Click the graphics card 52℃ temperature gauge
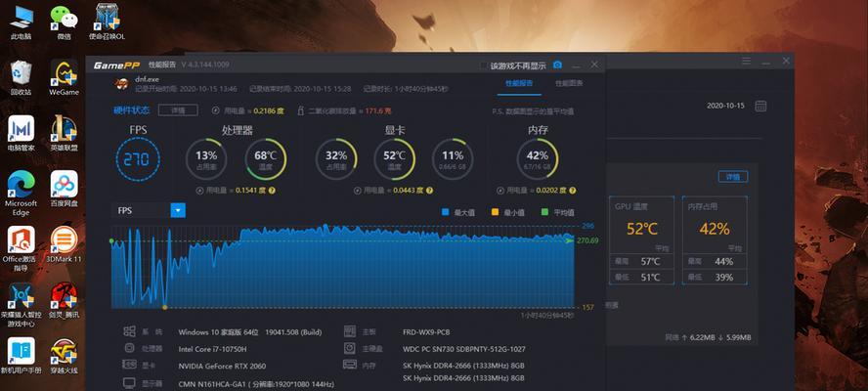 pyautogui.click(x=395, y=159)
